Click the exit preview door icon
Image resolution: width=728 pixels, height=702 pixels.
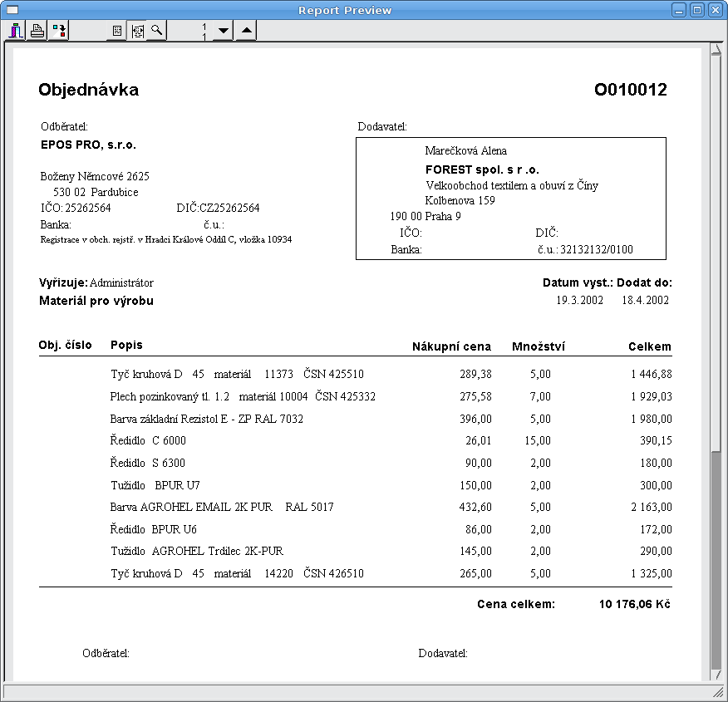pyautogui.click(x=16, y=32)
